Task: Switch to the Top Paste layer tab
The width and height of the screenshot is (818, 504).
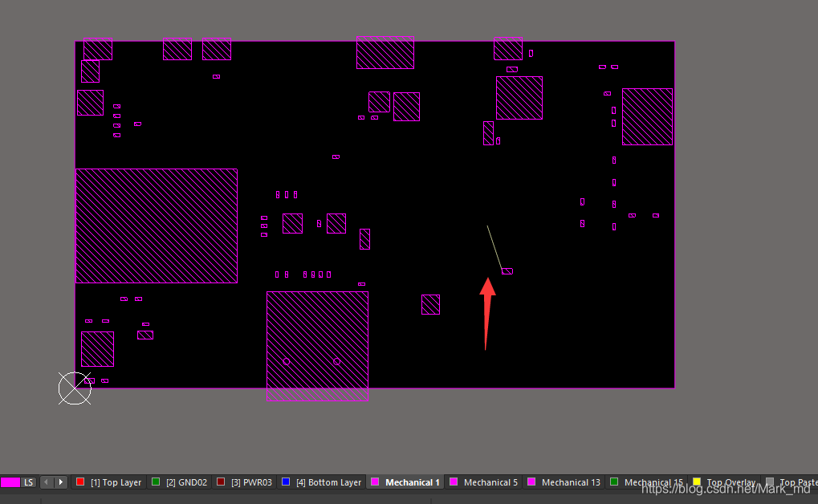Action: tap(791, 482)
